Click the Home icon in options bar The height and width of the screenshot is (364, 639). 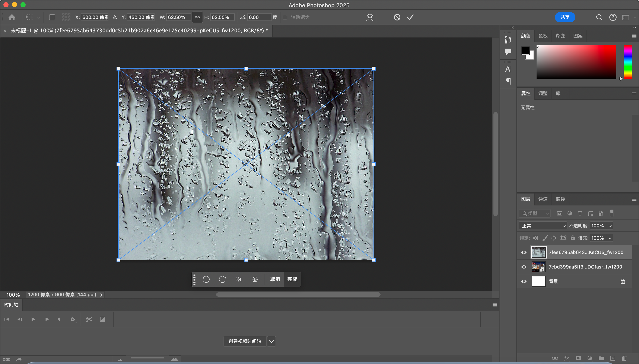tap(12, 17)
